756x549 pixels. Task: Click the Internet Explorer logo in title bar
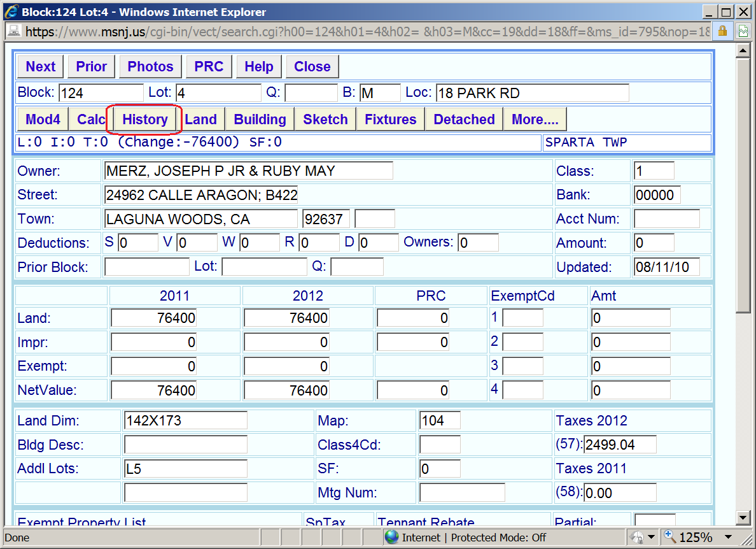[x=11, y=11]
